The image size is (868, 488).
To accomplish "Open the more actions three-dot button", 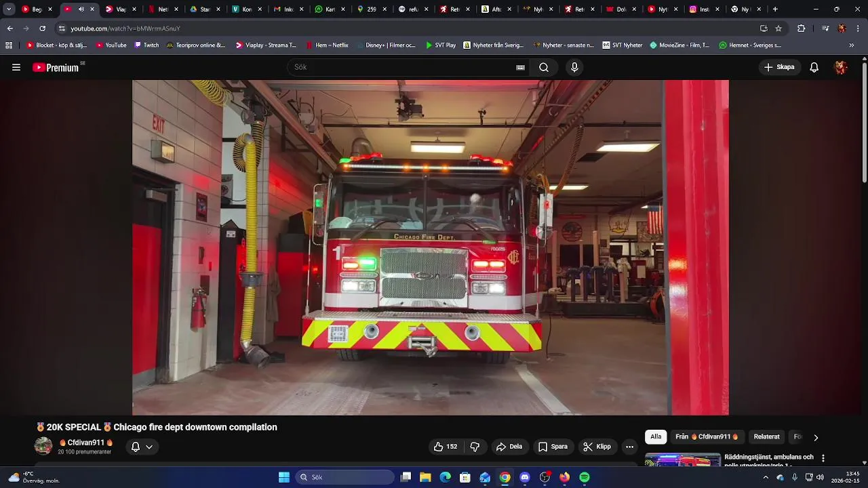I will [629, 447].
